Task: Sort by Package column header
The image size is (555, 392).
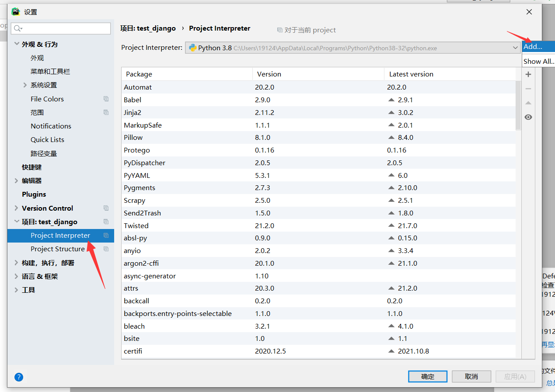Action: tap(187, 74)
